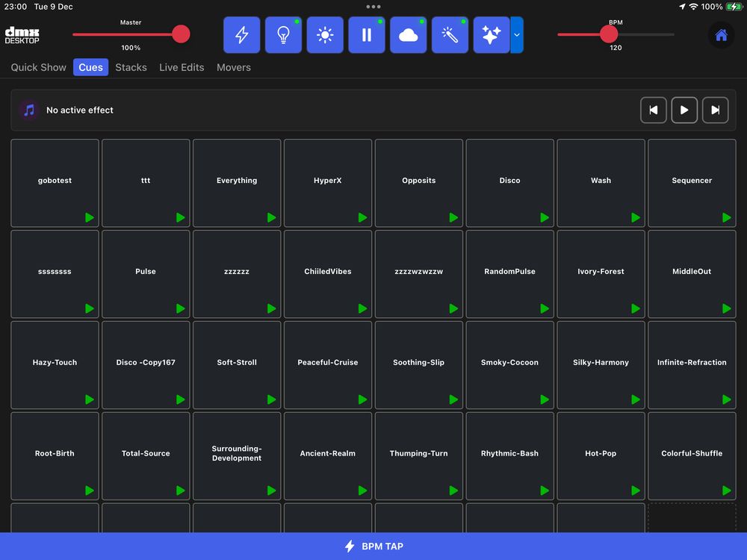Image resolution: width=747 pixels, height=560 pixels.
Task: Tap the BPM TAP bar
Action: tap(373, 547)
